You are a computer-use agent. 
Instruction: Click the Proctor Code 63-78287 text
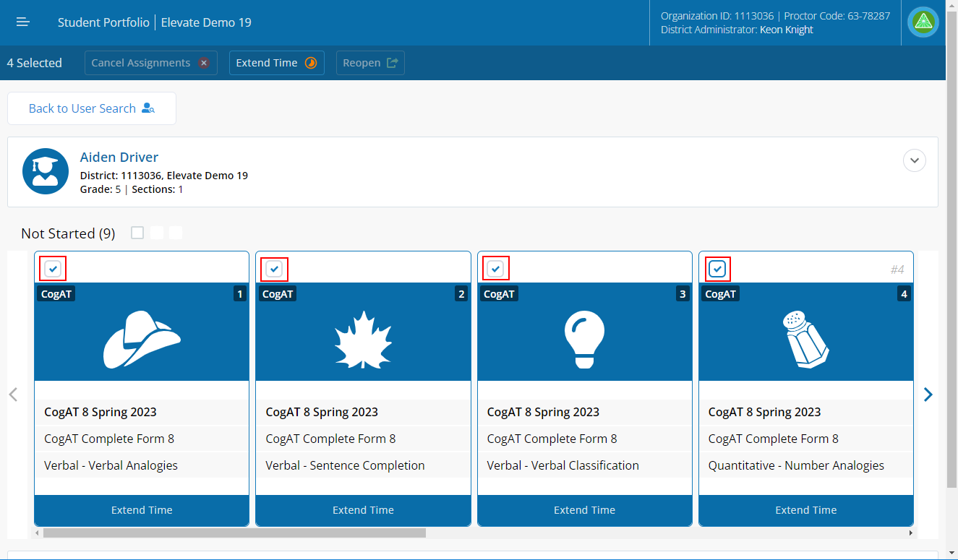click(x=837, y=15)
